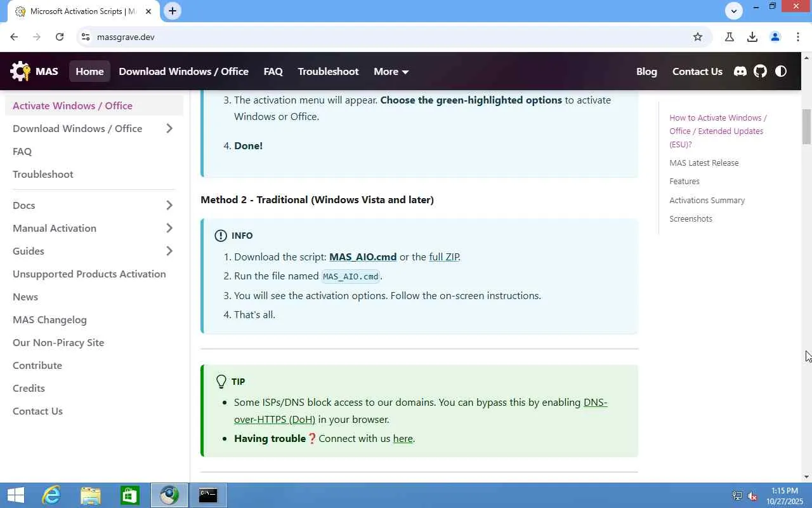Bookmark this page with star icon
The height and width of the screenshot is (508, 812).
coord(698,37)
